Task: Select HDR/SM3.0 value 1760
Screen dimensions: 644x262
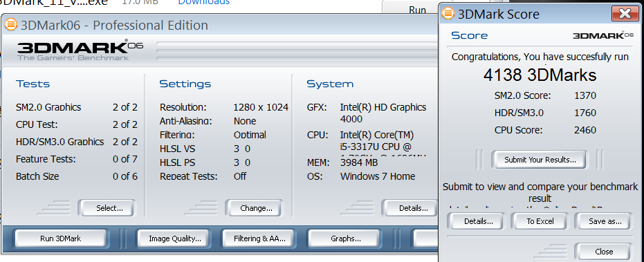Action: coord(585,113)
